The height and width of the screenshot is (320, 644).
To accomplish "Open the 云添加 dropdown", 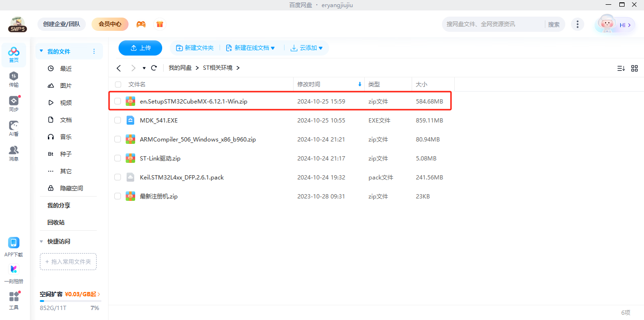I will tap(307, 48).
